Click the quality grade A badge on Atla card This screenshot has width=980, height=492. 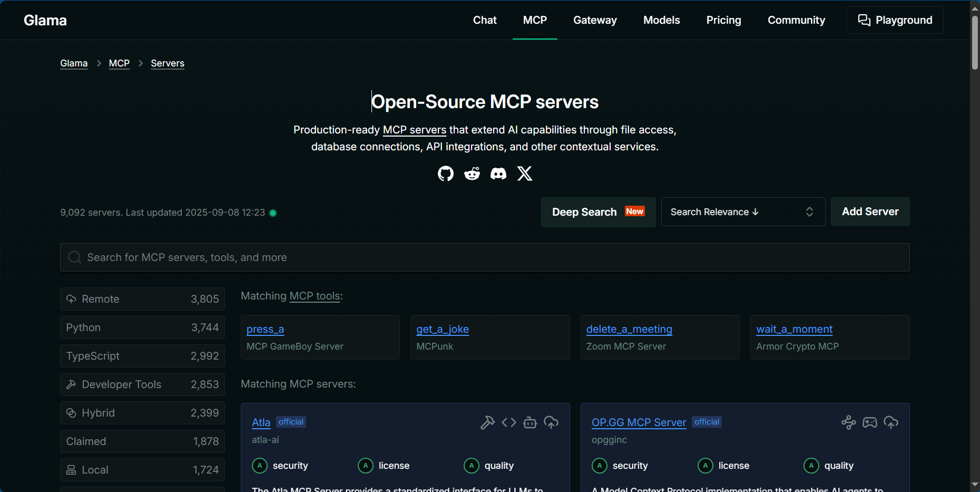coord(472,466)
